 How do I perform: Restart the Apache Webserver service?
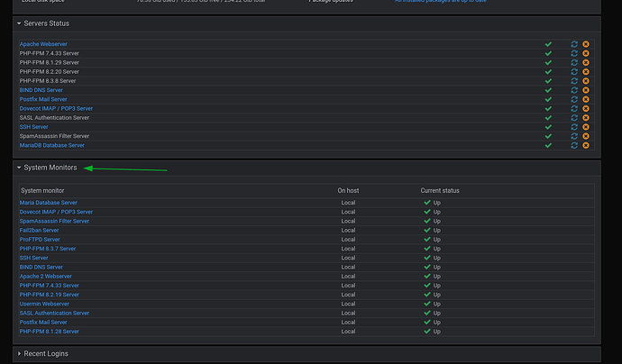pyautogui.click(x=574, y=44)
